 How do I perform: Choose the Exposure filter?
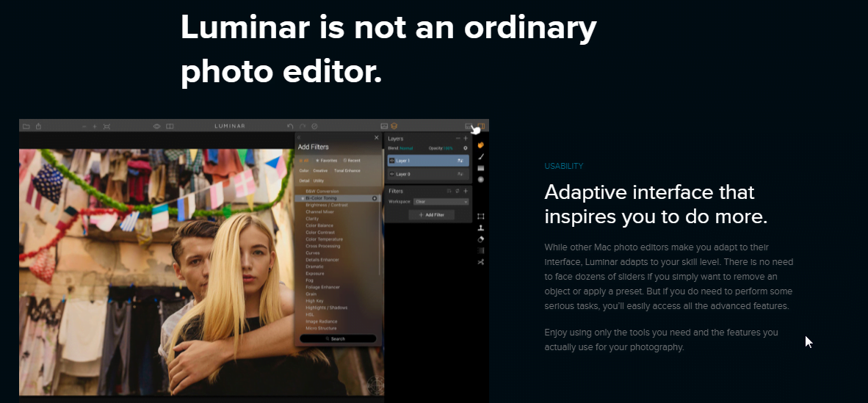click(315, 274)
